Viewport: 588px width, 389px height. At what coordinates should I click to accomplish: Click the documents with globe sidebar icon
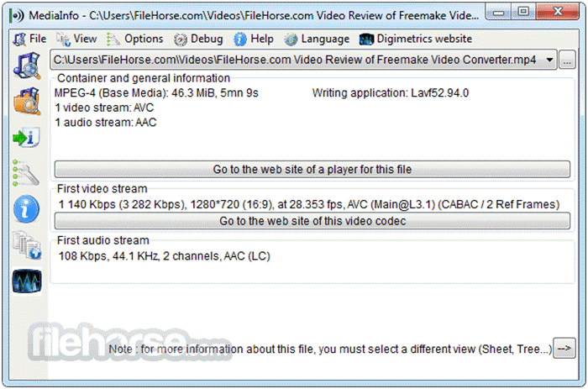[27, 245]
